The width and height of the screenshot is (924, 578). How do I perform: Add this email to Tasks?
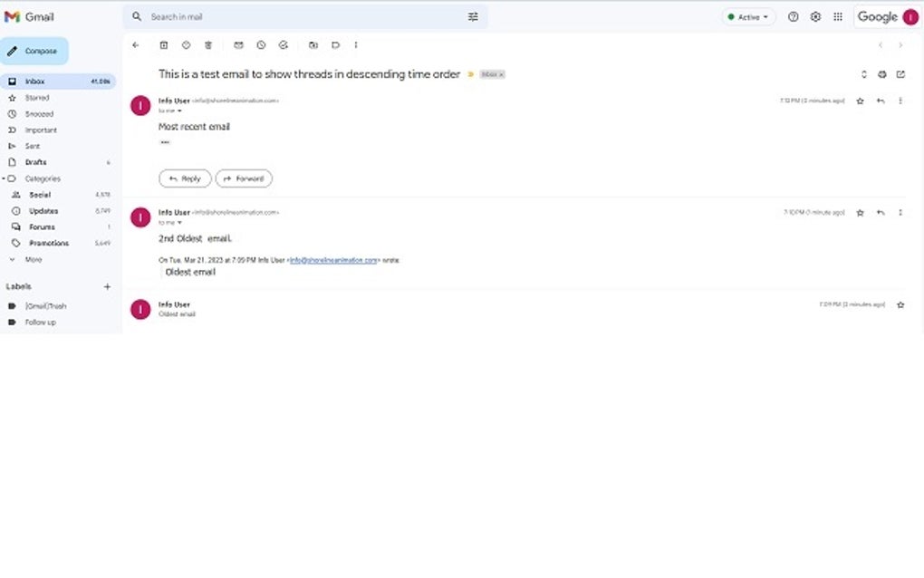(x=282, y=44)
